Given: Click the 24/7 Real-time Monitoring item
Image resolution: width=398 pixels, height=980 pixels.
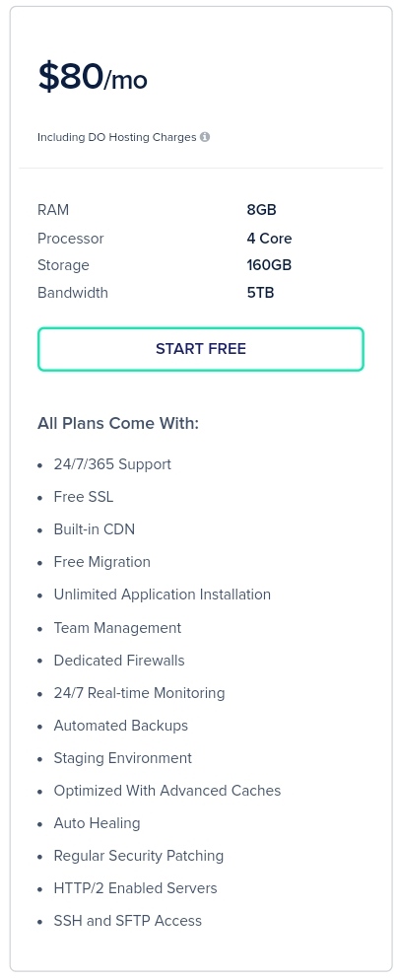Looking at the screenshot, I should click(139, 693).
